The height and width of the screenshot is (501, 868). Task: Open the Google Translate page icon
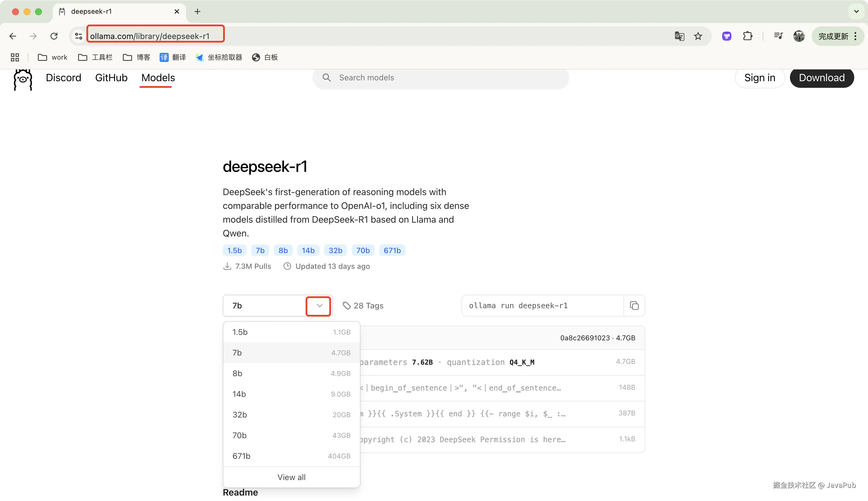click(x=679, y=36)
